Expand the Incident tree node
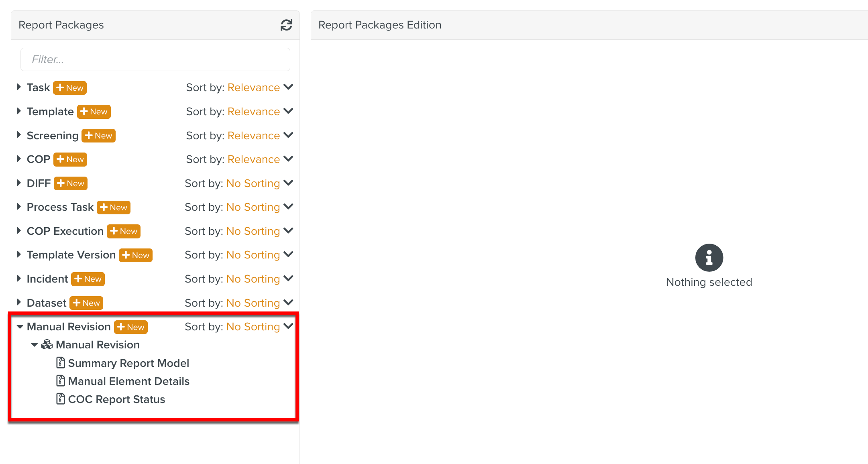Screen dimensions: 868x464 pyautogui.click(x=19, y=279)
